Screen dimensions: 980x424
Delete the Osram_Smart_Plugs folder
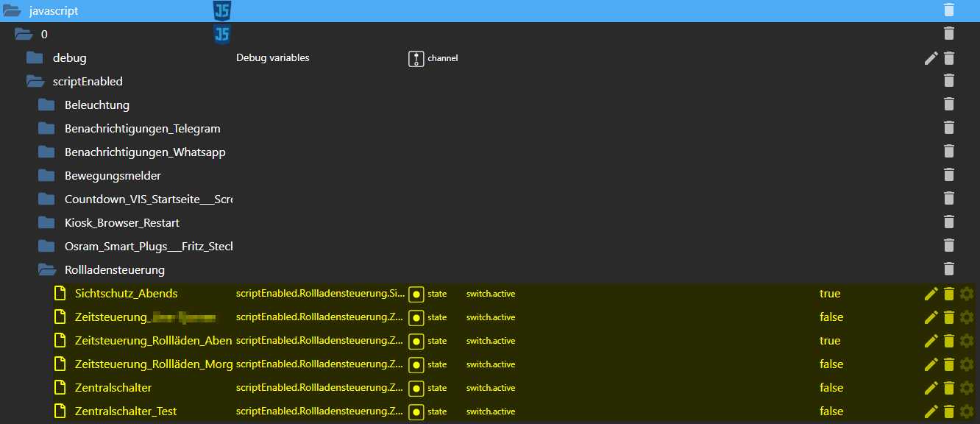coord(949,246)
